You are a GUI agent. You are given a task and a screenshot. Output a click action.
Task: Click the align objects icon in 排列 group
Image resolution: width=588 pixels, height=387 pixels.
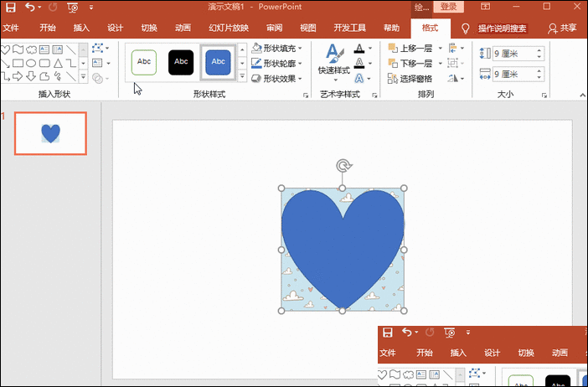[454, 48]
